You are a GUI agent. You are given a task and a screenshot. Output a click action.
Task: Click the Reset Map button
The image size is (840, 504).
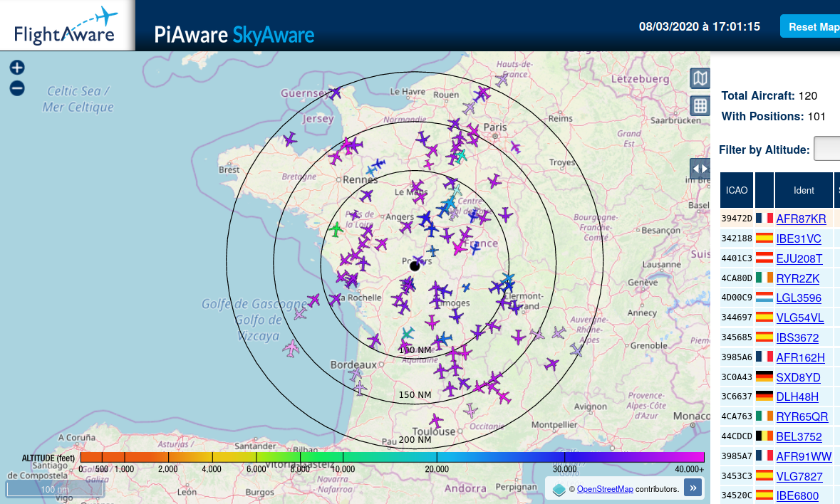[810, 27]
